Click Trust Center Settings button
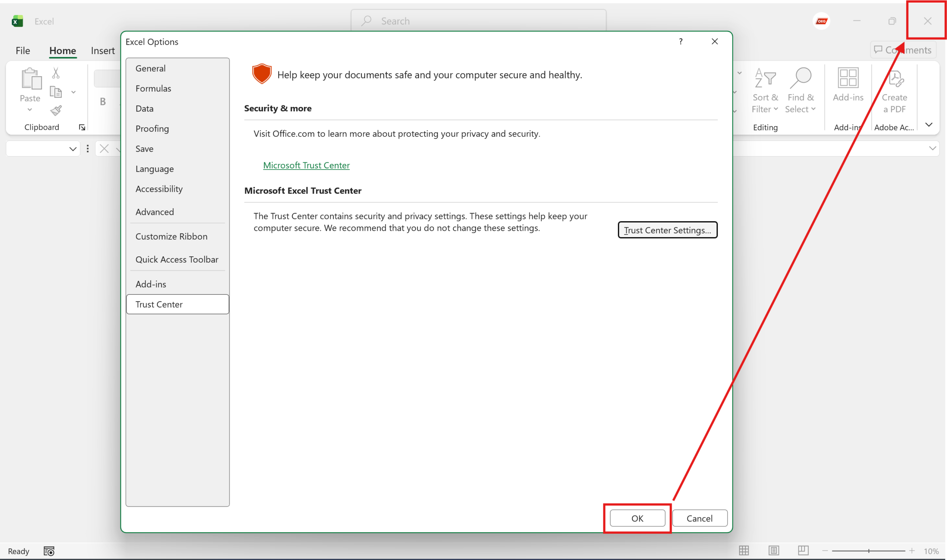This screenshot has width=947, height=560. tap(667, 230)
